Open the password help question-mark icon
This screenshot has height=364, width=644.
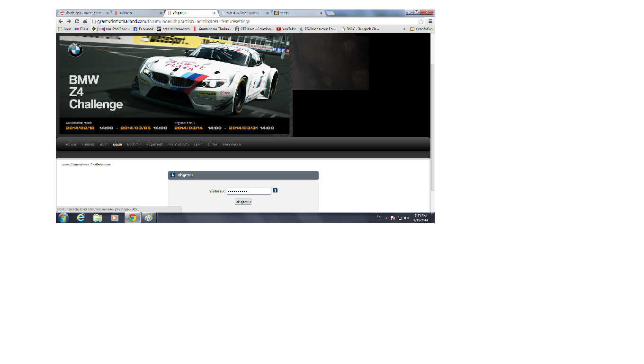click(275, 191)
